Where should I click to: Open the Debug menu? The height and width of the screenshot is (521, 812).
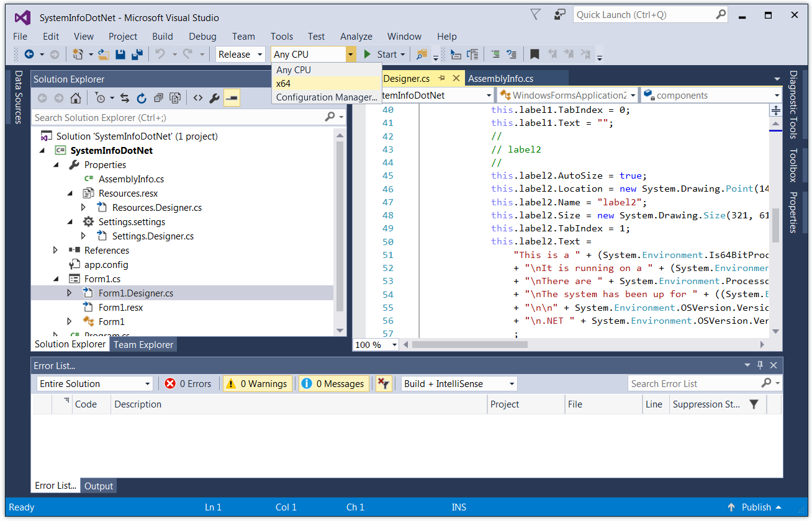(x=203, y=37)
